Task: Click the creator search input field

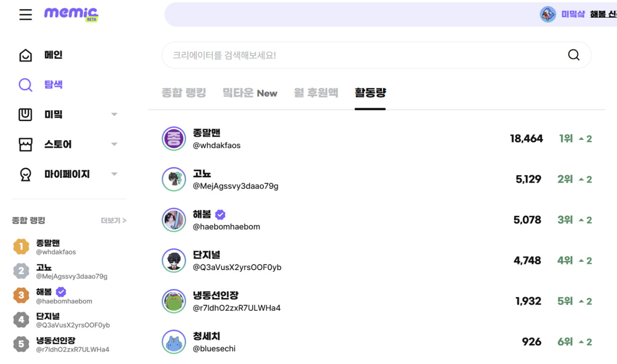Action: [x=361, y=55]
